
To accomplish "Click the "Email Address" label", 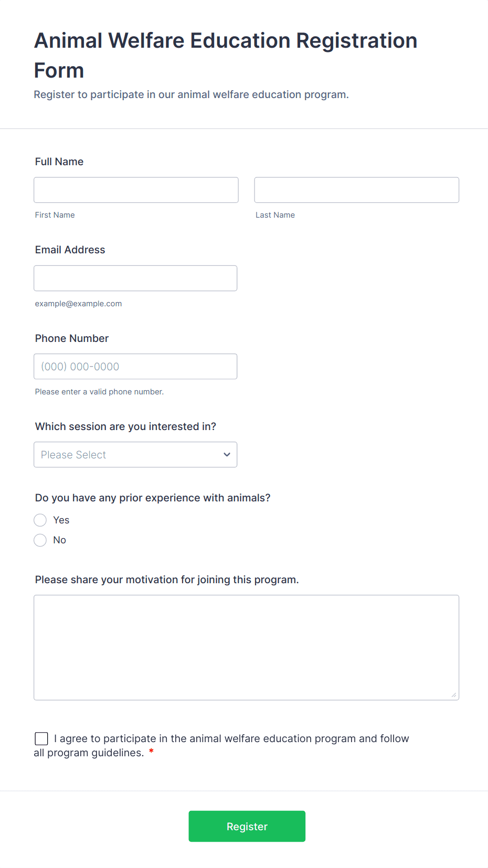I will pos(70,250).
